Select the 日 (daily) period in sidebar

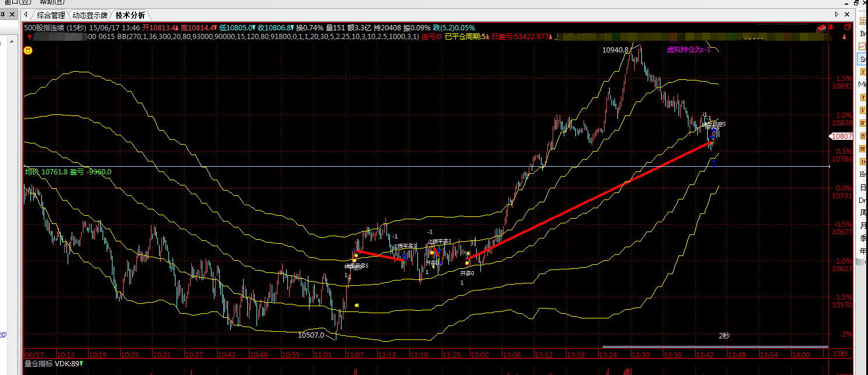[x=863, y=188]
